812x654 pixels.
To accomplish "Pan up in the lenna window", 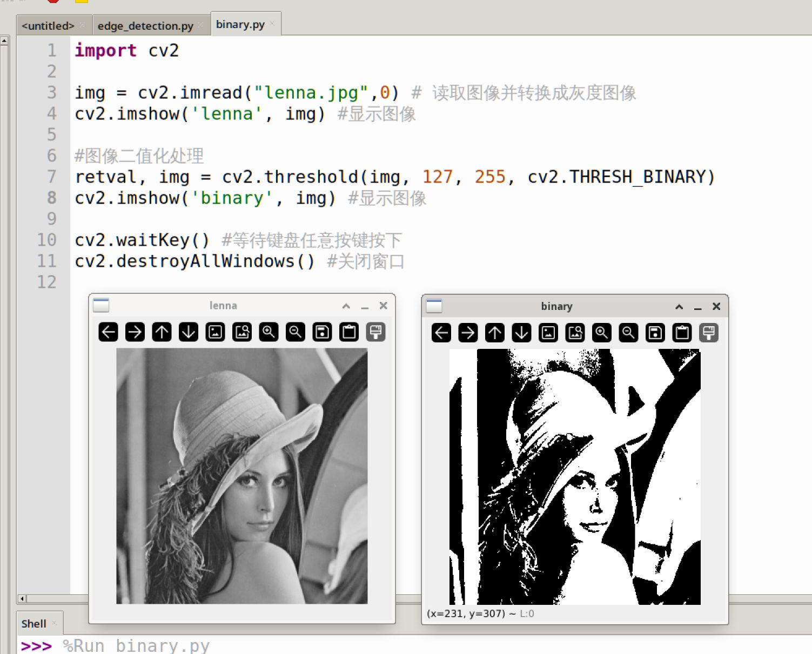I will 162,332.
